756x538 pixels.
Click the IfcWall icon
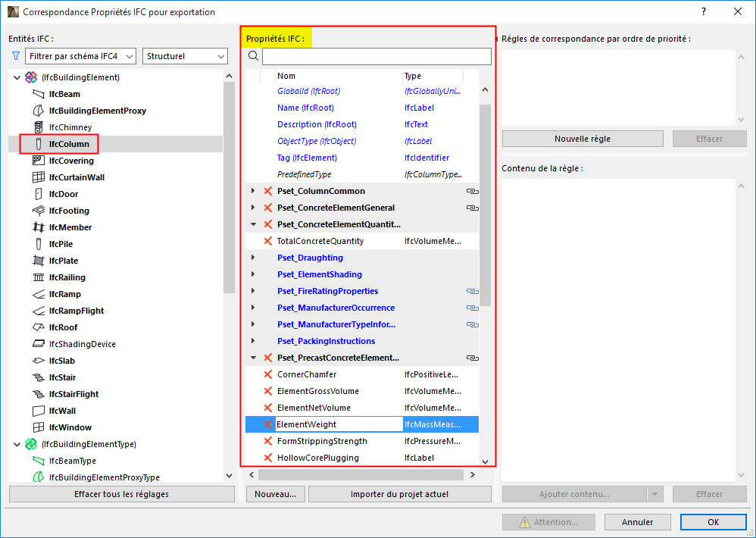tap(39, 411)
